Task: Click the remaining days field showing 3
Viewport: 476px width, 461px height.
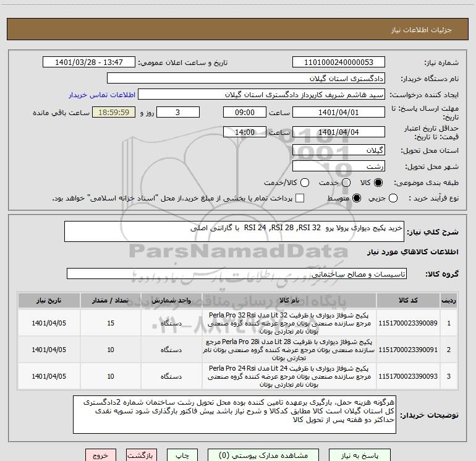Action: point(178,112)
